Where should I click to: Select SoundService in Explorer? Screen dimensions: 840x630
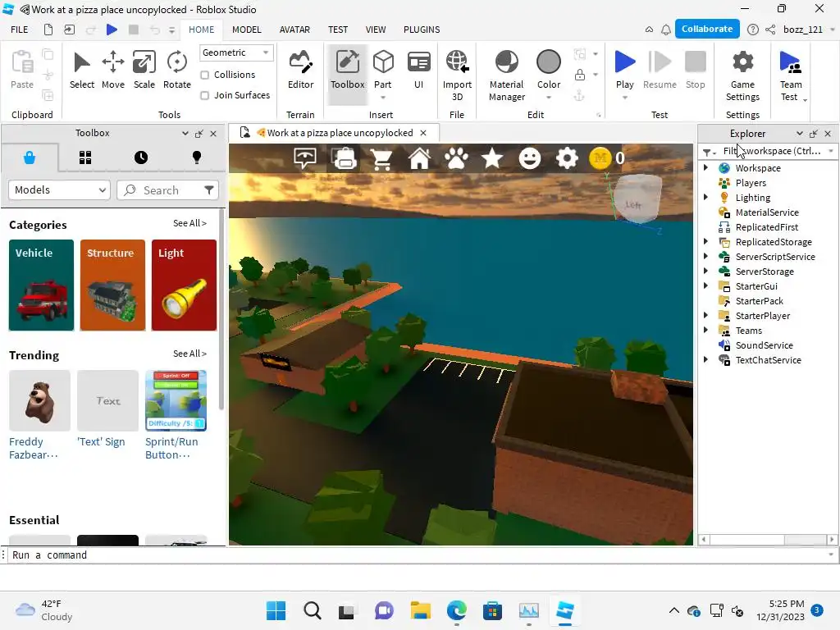764,345
